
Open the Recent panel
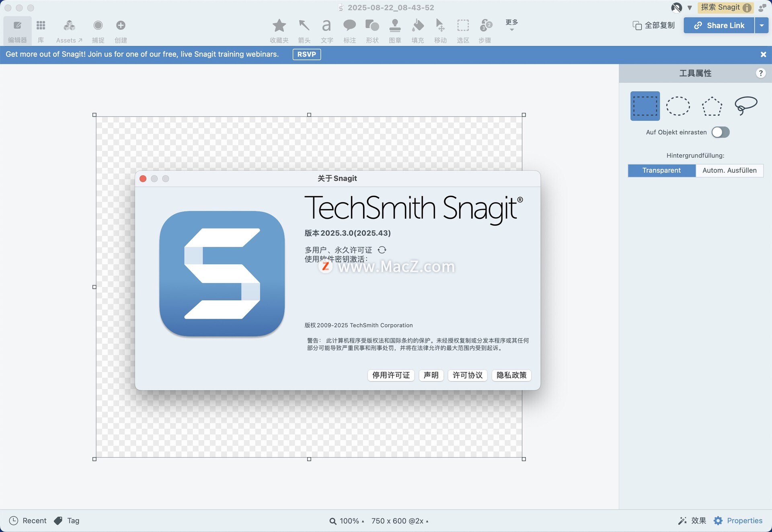tap(28, 521)
